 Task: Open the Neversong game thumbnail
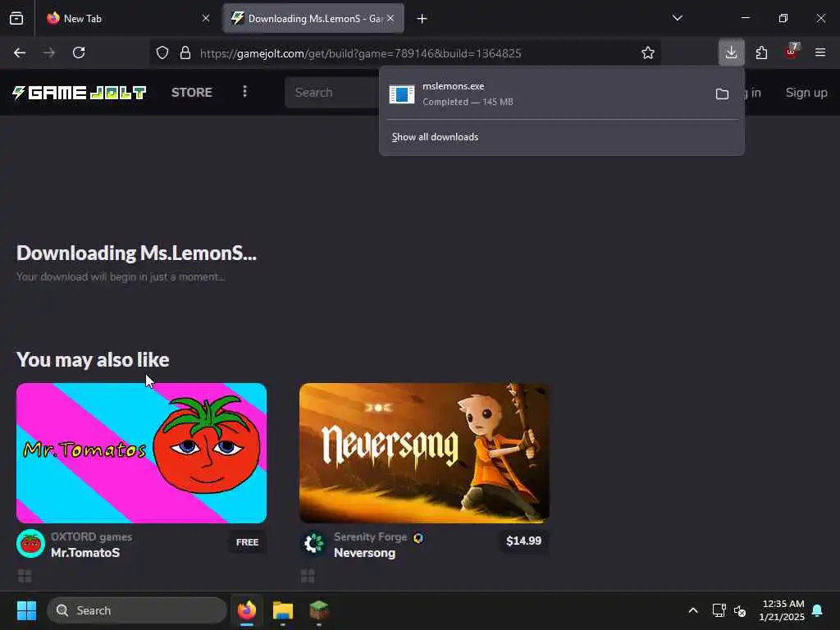click(x=424, y=453)
